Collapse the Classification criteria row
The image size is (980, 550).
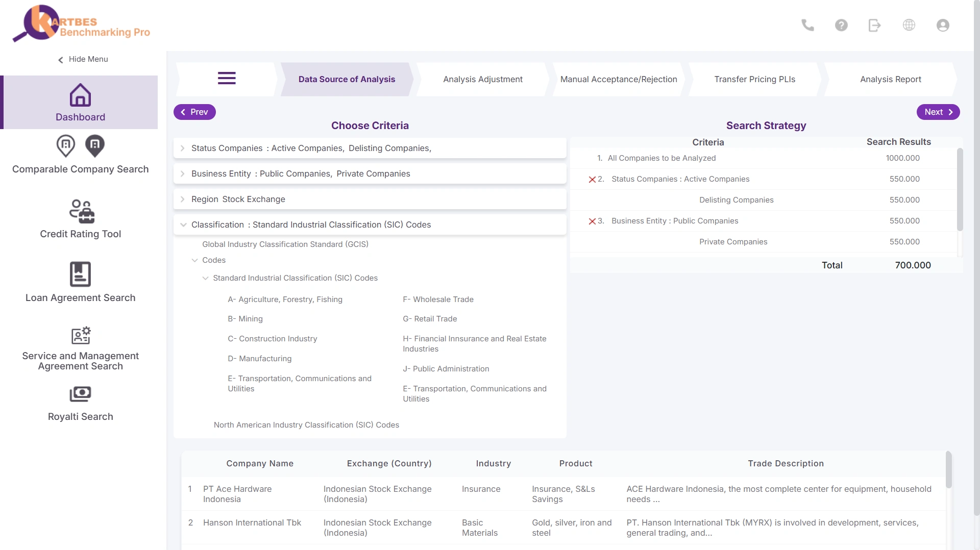tap(370, 224)
